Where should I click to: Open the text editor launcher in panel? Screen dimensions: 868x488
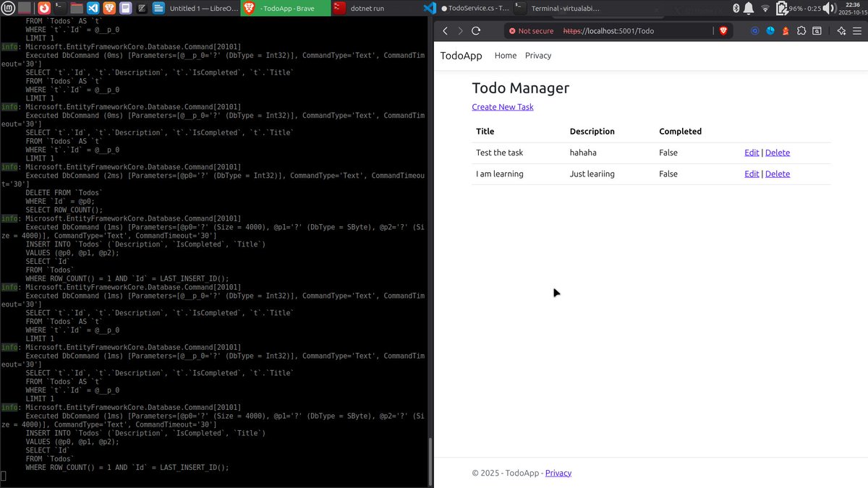click(142, 9)
